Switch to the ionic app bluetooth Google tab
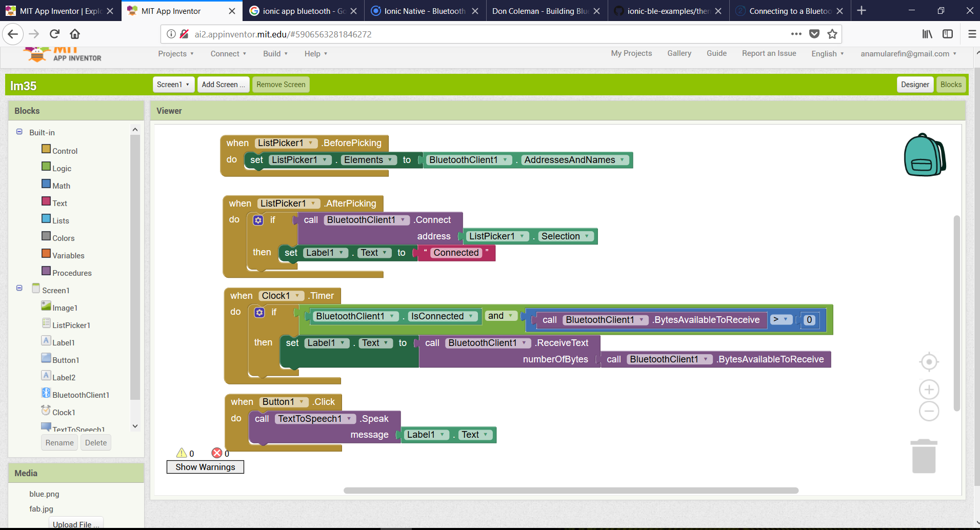The height and width of the screenshot is (530, 980). pos(303,11)
